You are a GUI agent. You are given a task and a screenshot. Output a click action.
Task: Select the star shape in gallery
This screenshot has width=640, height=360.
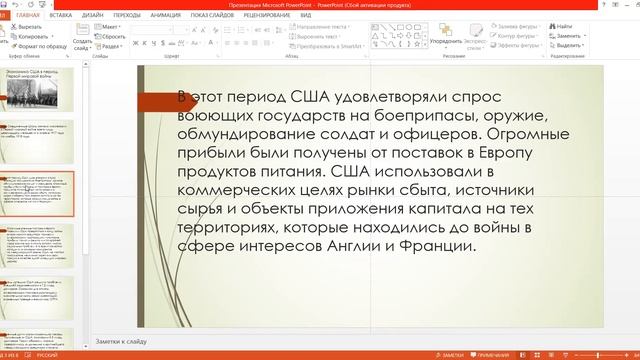click(x=417, y=44)
